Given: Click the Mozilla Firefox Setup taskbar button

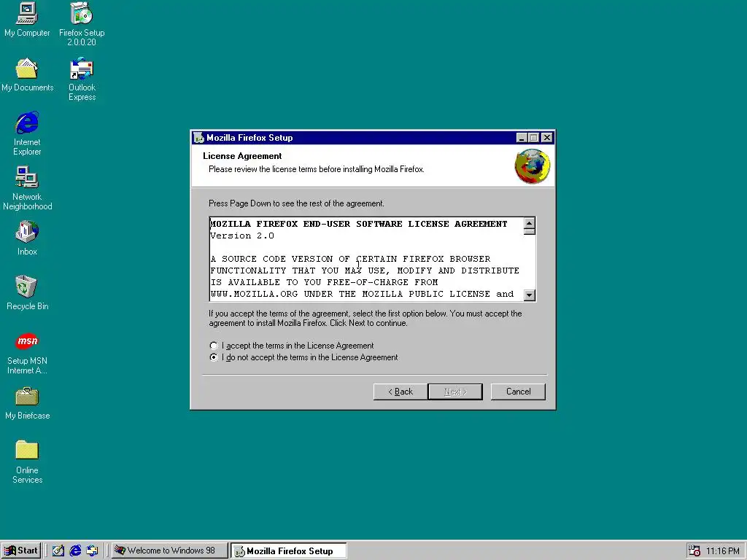Looking at the screenshot, I should click(289, 551).
